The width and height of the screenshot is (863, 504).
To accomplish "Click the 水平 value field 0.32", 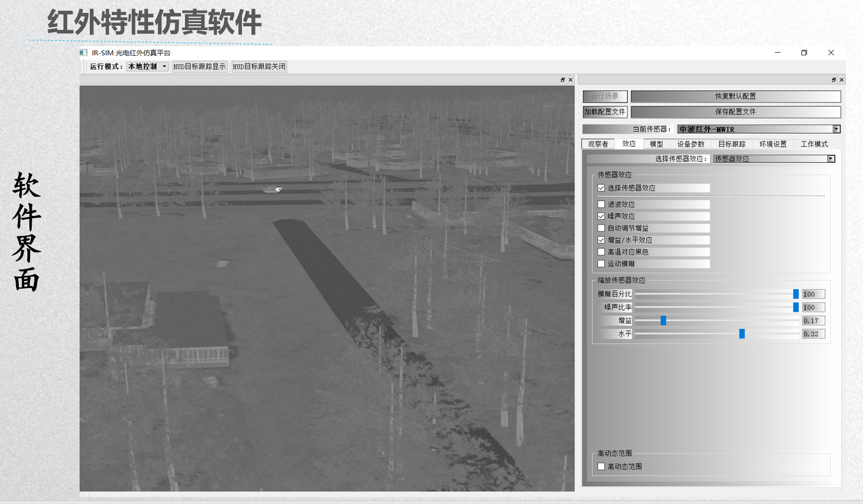I will [814, 334].
